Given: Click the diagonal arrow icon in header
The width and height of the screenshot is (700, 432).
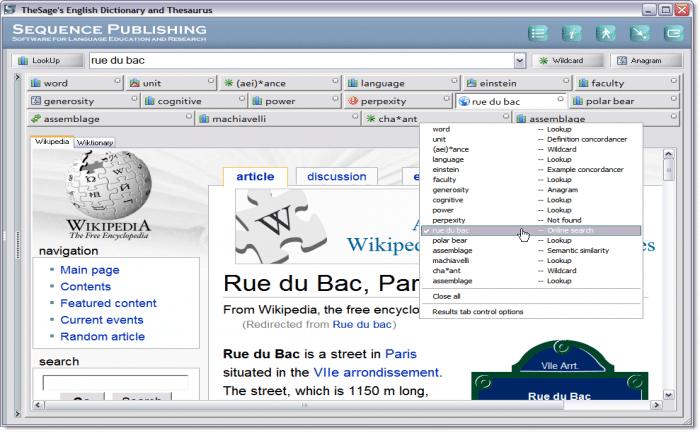Looking at the screenshot, I should (639, 33).
